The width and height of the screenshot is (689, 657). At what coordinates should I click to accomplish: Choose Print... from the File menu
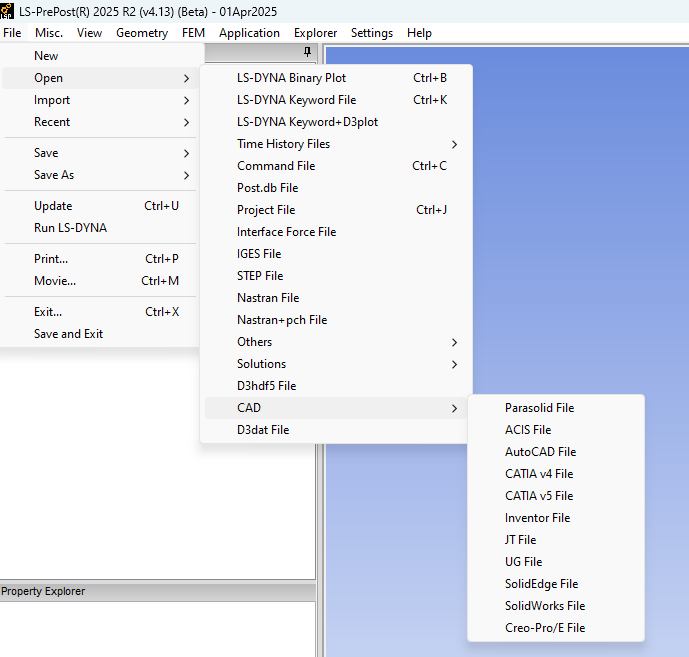click(x=100, y=259)
